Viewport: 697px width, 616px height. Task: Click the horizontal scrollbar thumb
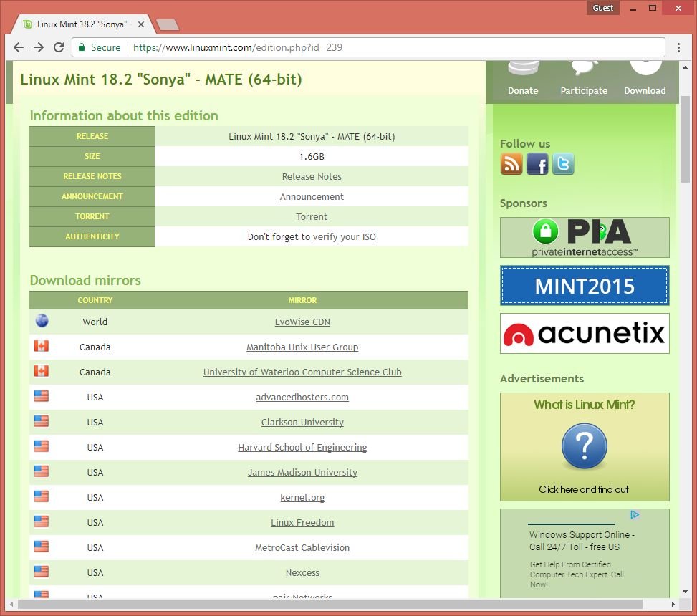[x=330, y=604]
